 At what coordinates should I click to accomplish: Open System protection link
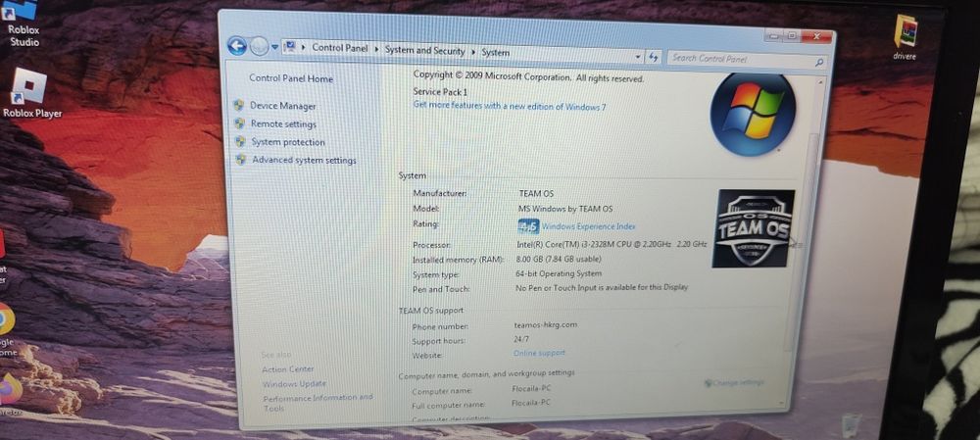[x=288, y=142]
